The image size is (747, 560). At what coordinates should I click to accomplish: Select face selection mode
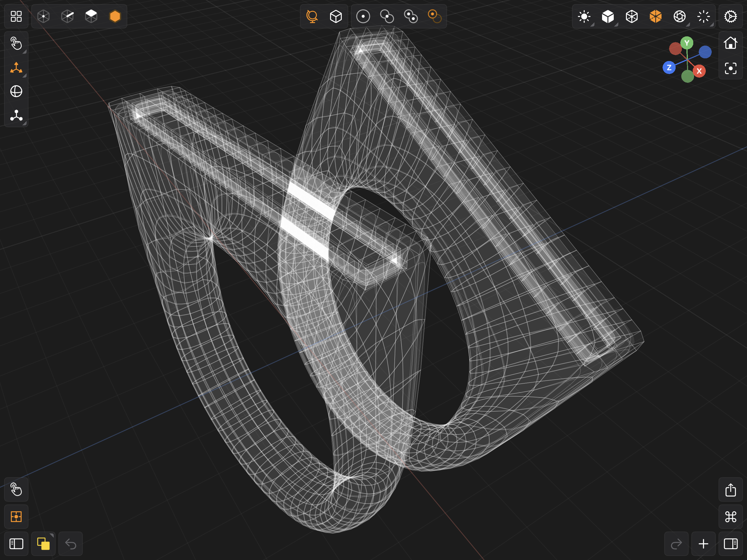(x=91, y=16)
